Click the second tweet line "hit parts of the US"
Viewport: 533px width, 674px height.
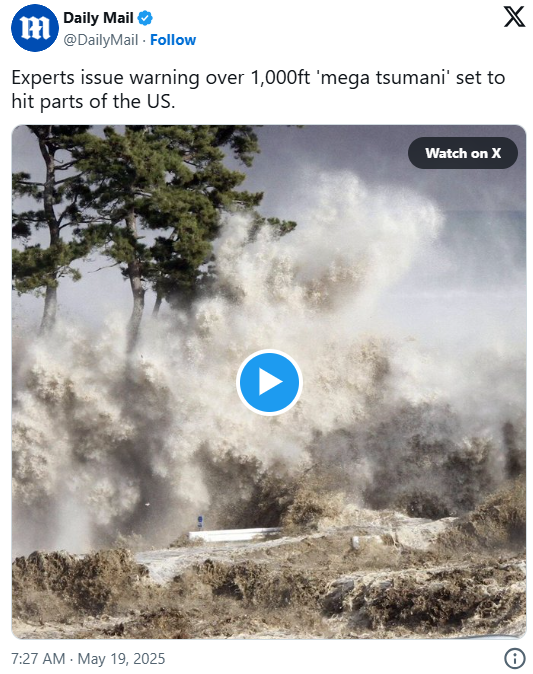pyautogui.click(x=93, y=101)
